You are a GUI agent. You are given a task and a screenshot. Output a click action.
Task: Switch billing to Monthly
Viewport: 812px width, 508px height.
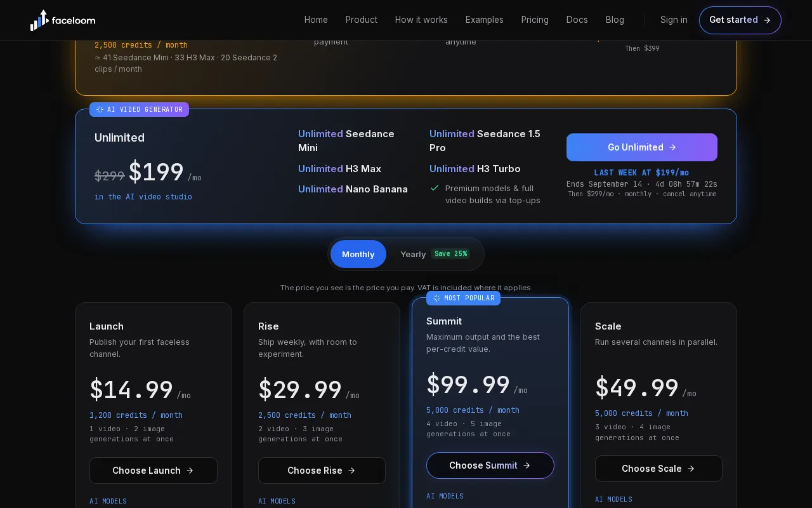[x=358, y=254]
